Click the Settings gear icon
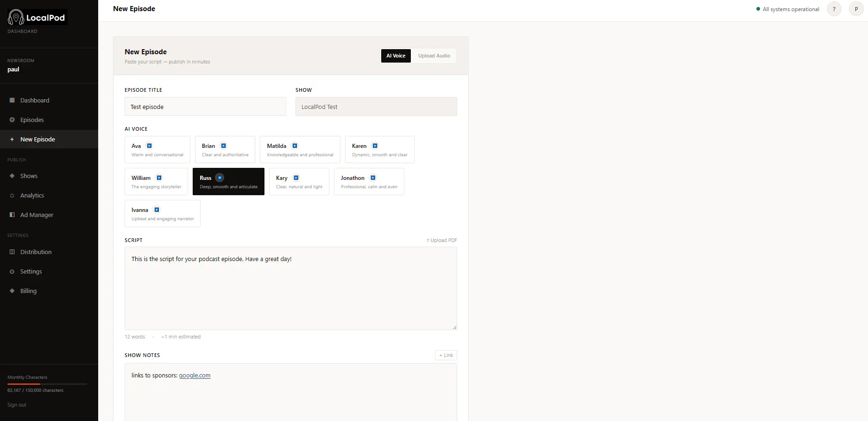The width and height of the screenshot is (868, 421). (12, 271)
